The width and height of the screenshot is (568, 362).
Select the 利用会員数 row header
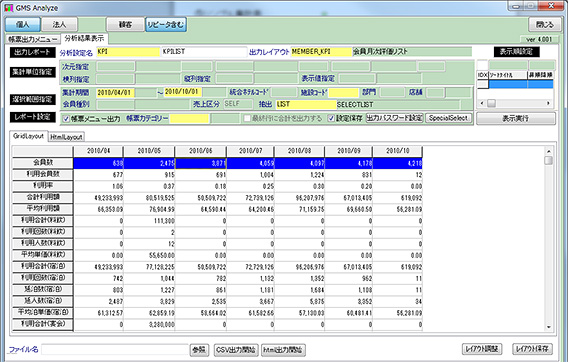pyautogui.click(x=43, y=174)
